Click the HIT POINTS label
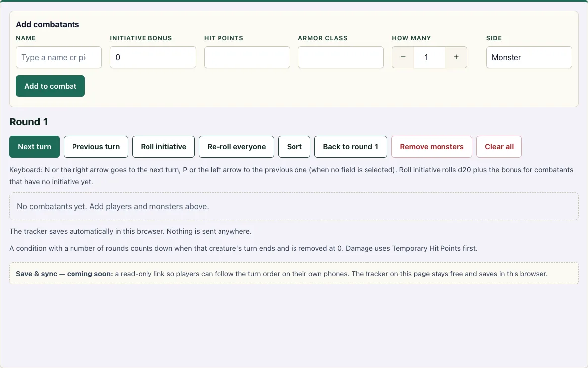 pyautogui.click(x=223, y=38)
